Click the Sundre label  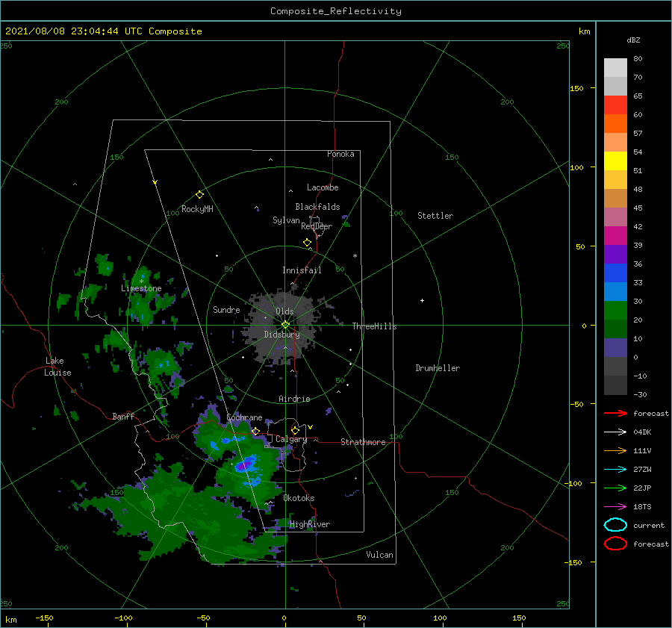226,309
